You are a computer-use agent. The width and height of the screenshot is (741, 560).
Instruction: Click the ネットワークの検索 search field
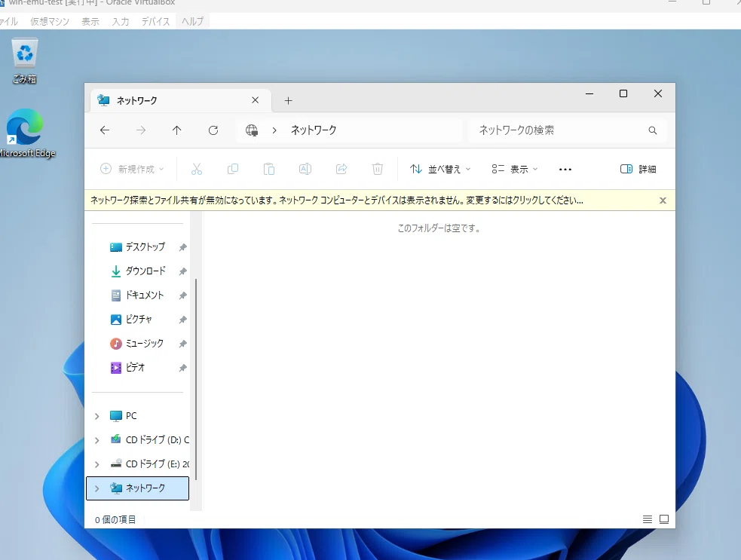click(x=567, y=130)
